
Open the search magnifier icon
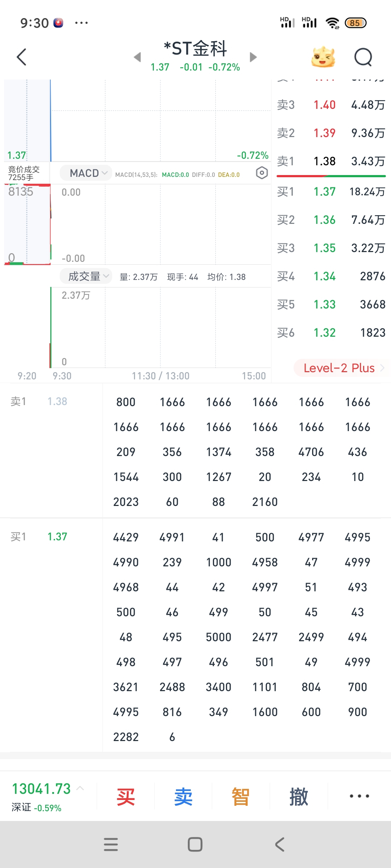(x=363, y=57)
